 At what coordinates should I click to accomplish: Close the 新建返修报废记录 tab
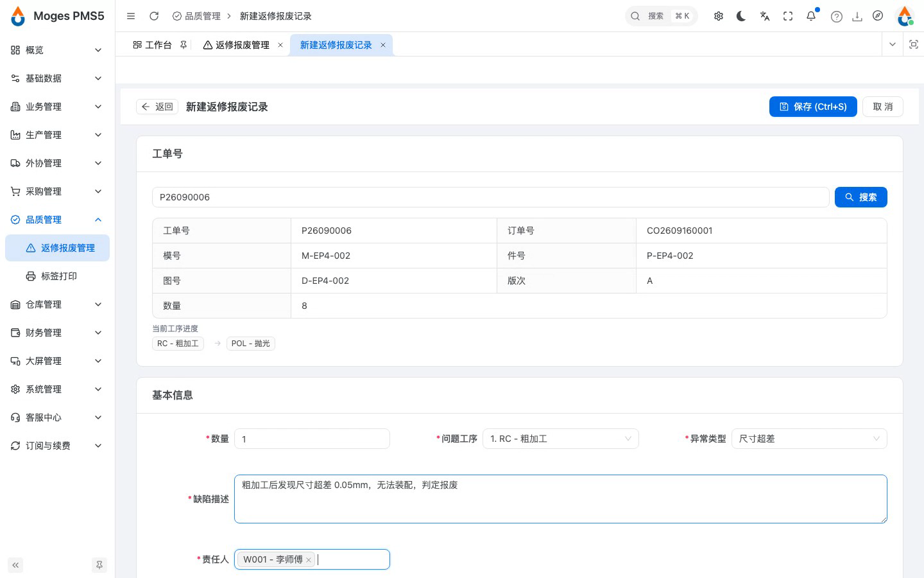tap(383, 45)
